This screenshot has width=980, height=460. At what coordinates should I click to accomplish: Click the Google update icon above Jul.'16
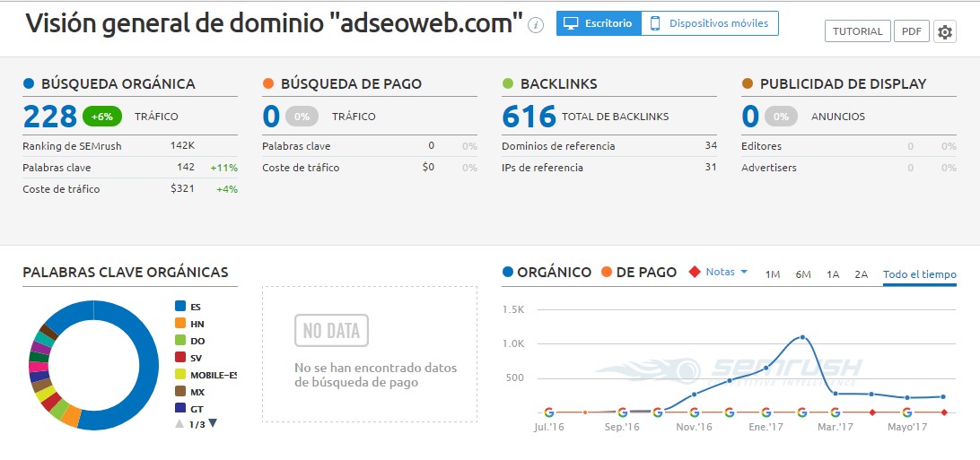pyautogui.click(x=548, y=412)
